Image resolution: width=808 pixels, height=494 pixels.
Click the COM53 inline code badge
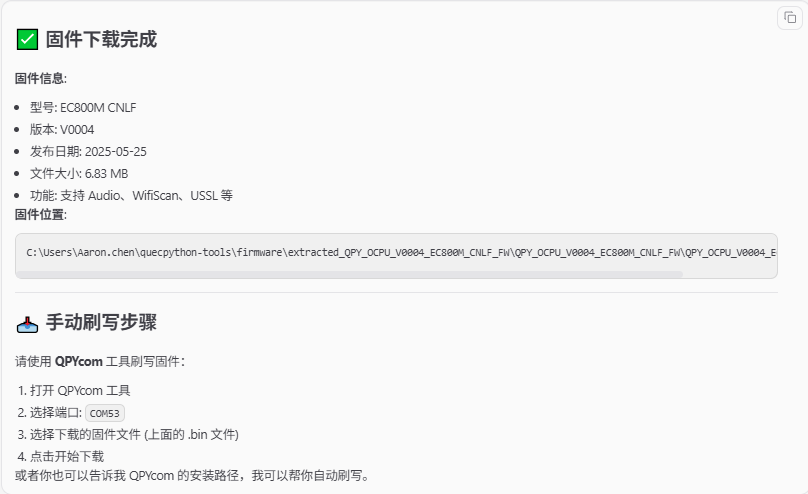click(x=105, y=413)
